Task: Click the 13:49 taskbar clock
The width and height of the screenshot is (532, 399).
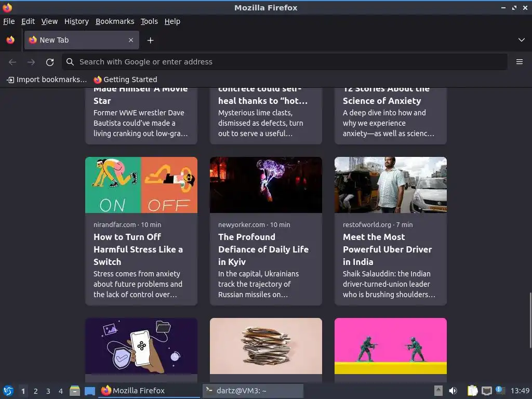Action: point(520,391)
